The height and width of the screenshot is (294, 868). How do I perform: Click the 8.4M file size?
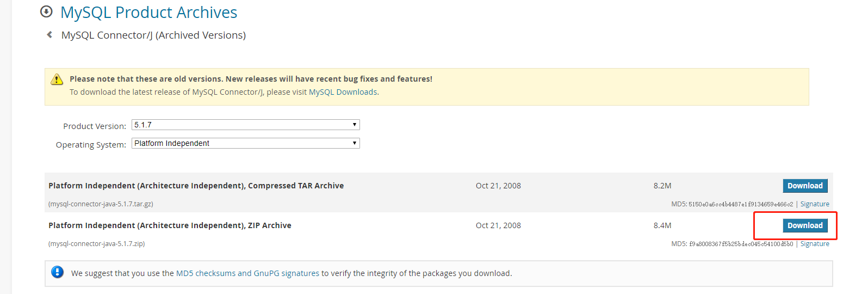[x=662, y=225]
